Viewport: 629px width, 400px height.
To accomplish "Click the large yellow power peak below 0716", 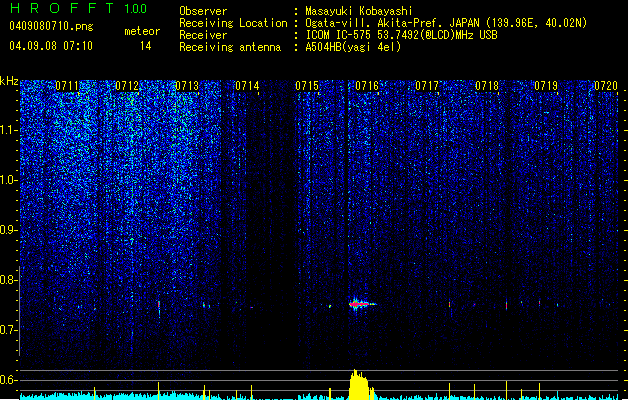I will point(361,384).
